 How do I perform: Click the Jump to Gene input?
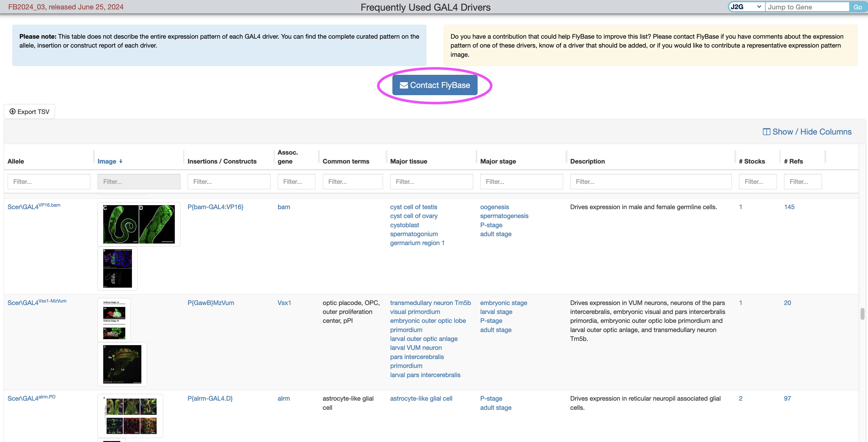(807, 7)
